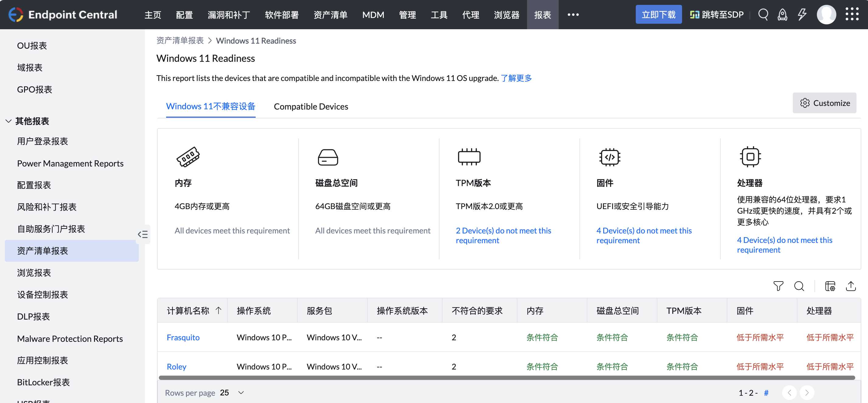The image size is (868, 403).
Task: Open global search in the top bar
Action: (763, 15)
